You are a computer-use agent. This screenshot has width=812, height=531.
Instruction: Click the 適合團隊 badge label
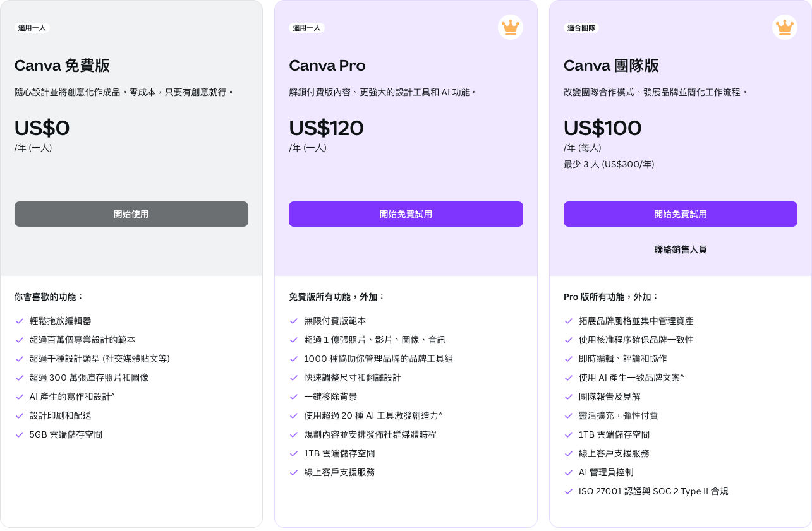click(581, 28)
